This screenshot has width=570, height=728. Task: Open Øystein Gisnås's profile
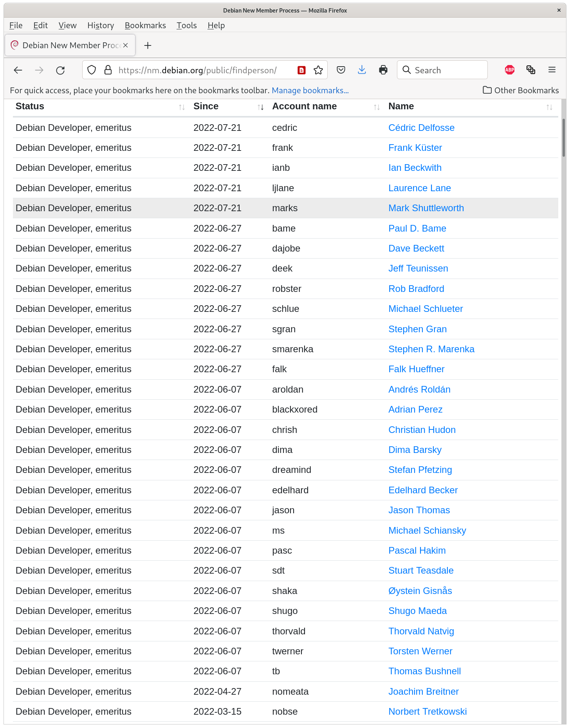(420, 591)
